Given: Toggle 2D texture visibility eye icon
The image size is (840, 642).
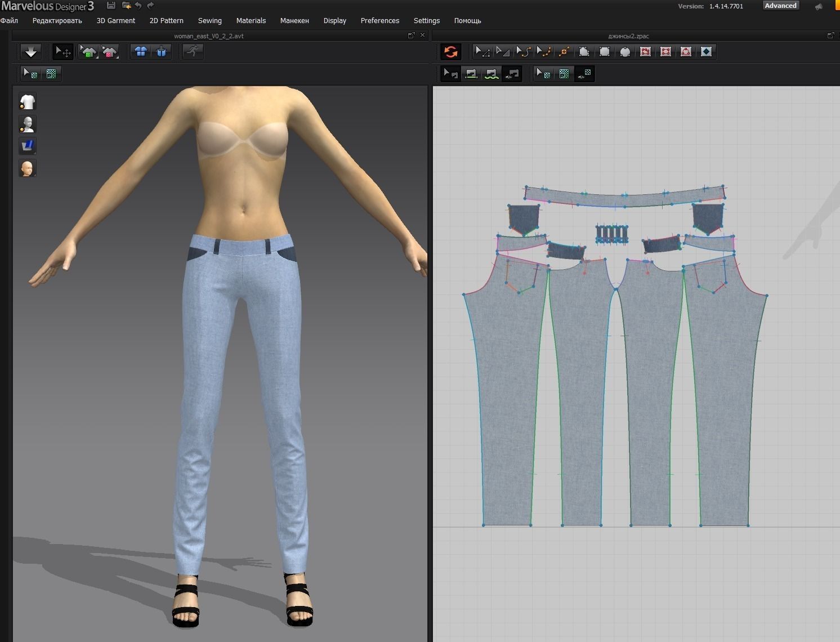Looking at the screenshot, I should click(x=584, y=74).
